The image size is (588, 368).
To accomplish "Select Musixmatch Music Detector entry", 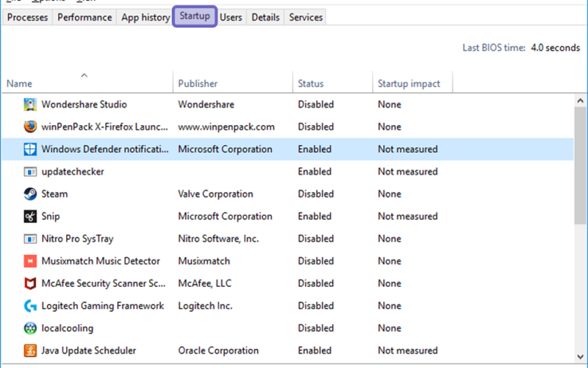I will pos(101,261).
